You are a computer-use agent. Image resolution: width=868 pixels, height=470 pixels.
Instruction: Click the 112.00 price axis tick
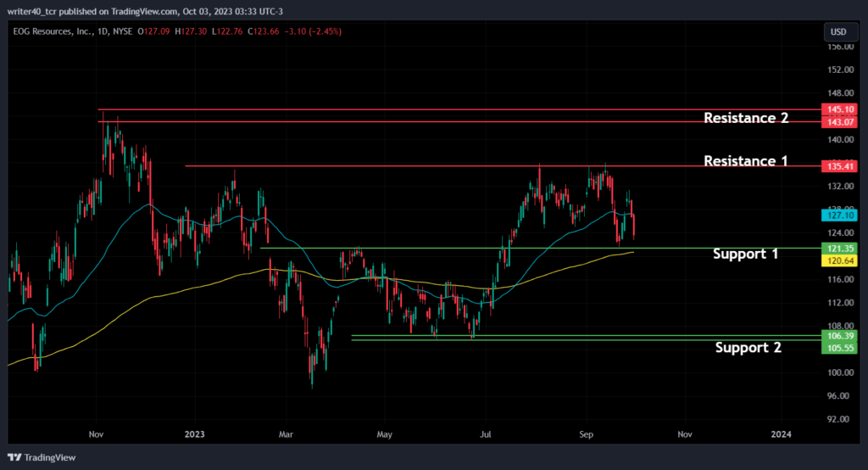(x=840, y=303)
